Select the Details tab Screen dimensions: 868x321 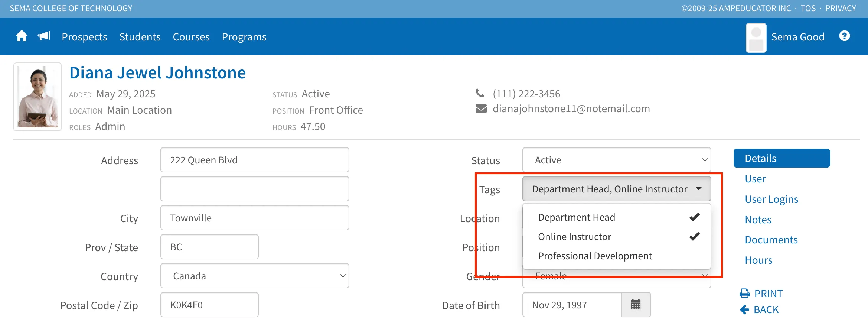tap(781, 158)
